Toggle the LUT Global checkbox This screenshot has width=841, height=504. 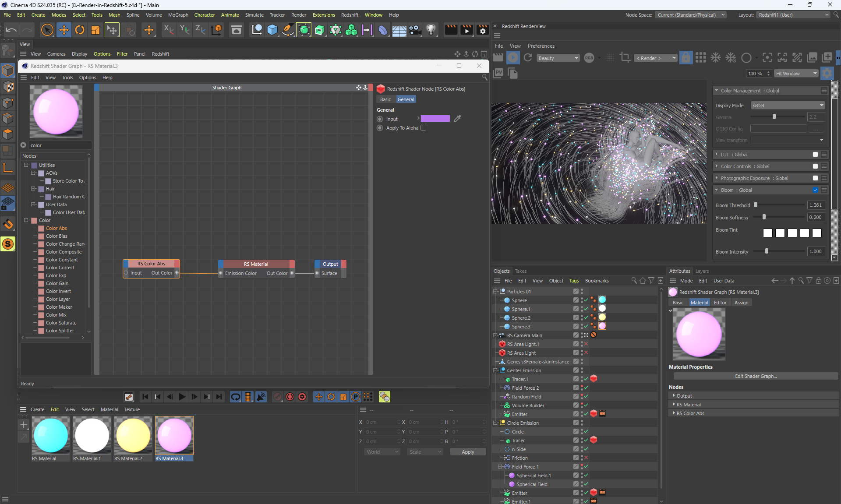(815, 155)
